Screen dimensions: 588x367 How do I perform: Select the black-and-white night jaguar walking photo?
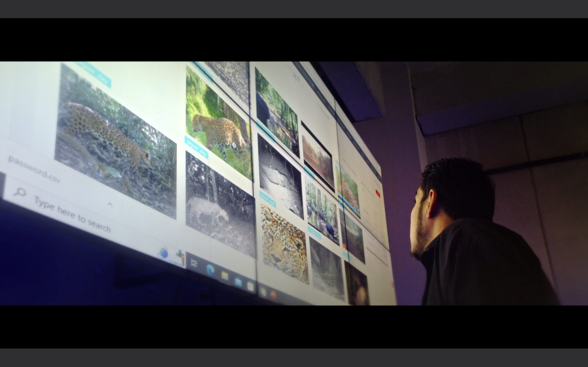click(220, 205)
